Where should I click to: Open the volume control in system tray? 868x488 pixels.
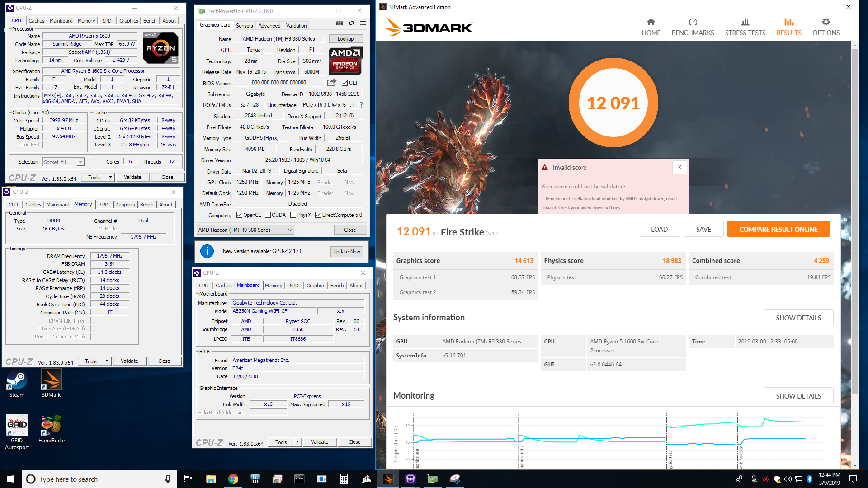coord(788,479)
